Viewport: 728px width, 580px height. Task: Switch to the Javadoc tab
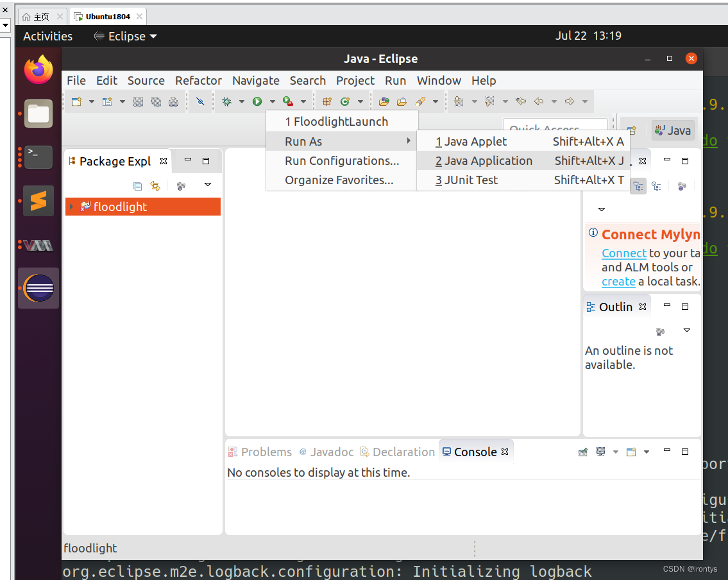coord(326,452)
